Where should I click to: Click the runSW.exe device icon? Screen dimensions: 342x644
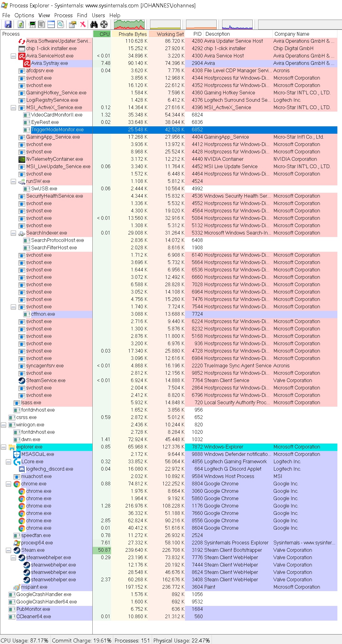(22, 181)
